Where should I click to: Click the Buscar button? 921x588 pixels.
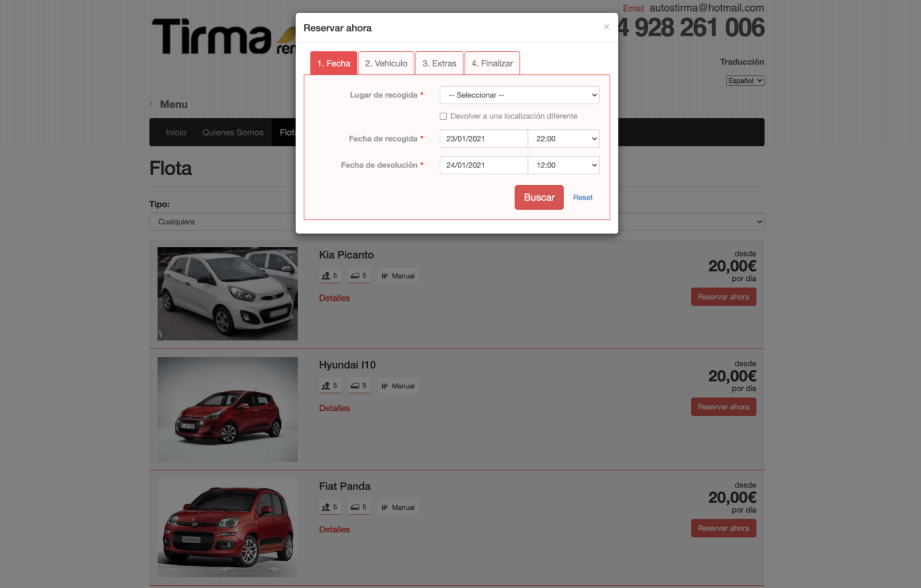[x=539, y=197]
